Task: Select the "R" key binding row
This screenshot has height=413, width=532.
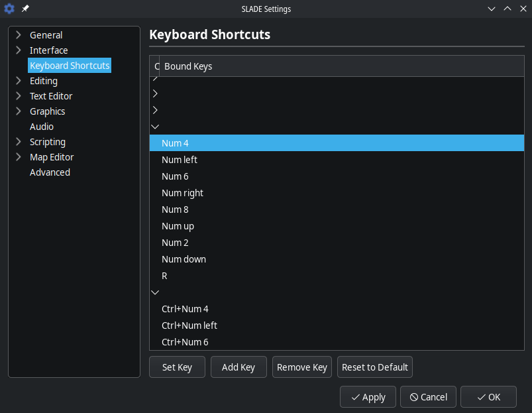Action: pos(337,276)
